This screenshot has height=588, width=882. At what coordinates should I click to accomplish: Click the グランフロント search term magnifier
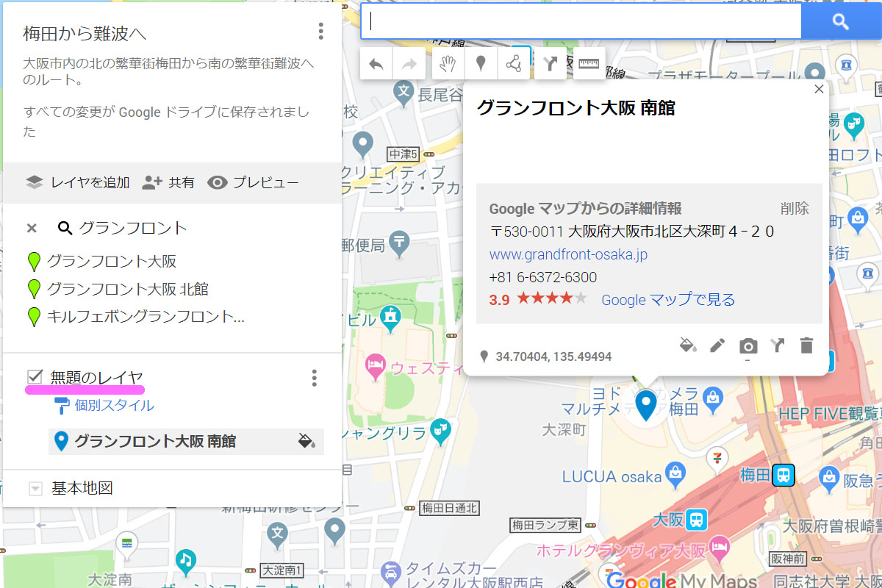coord(65,228)
